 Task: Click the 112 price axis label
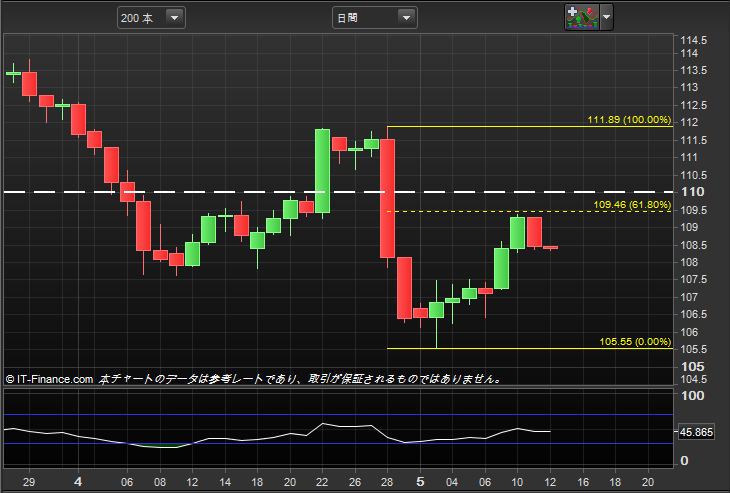pyautogui.click(x=689, y=122)
